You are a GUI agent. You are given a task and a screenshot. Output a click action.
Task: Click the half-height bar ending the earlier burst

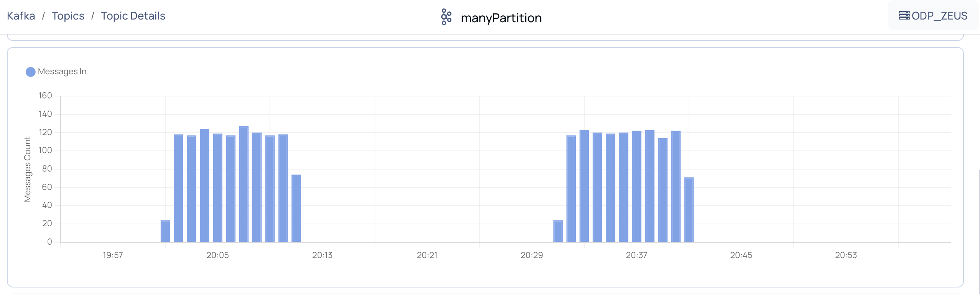click(x=296, y=208)
